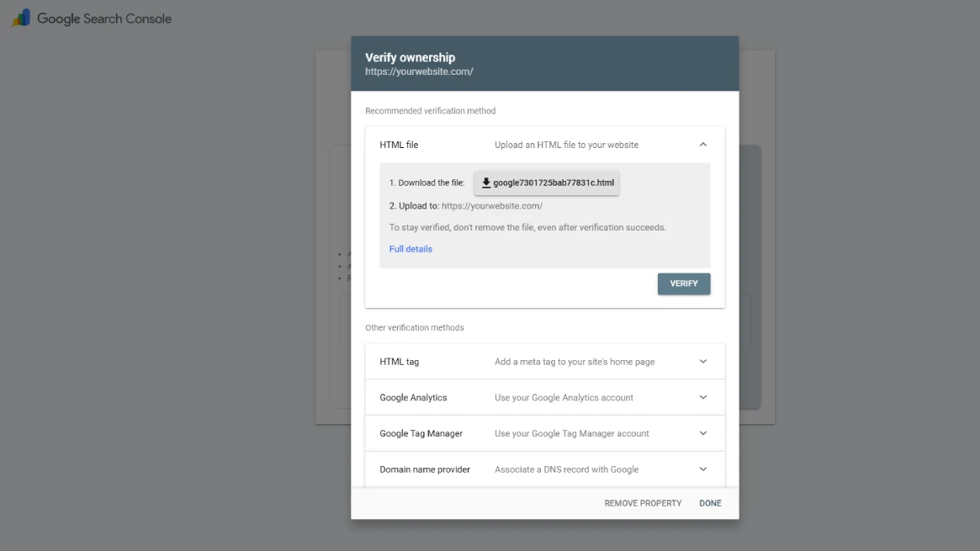Open the Full details link
The height and width of the screenshot is (551, 980).
pyautogui.click(x=411, y=248)
